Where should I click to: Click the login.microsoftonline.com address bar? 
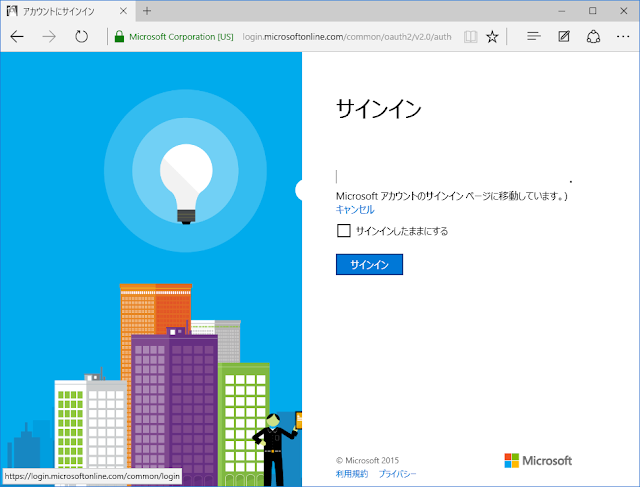347,37
